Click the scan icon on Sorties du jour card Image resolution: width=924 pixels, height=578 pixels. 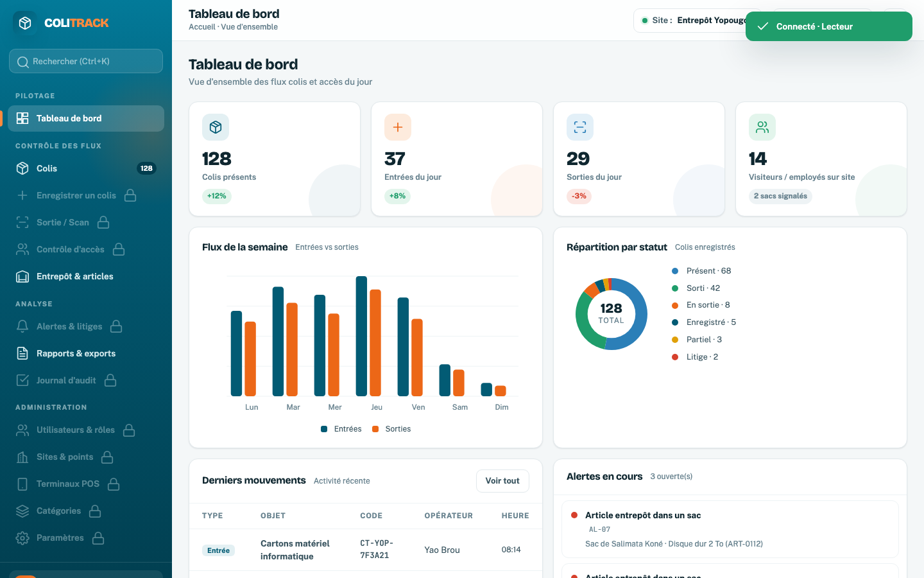[x=580, y=127]
